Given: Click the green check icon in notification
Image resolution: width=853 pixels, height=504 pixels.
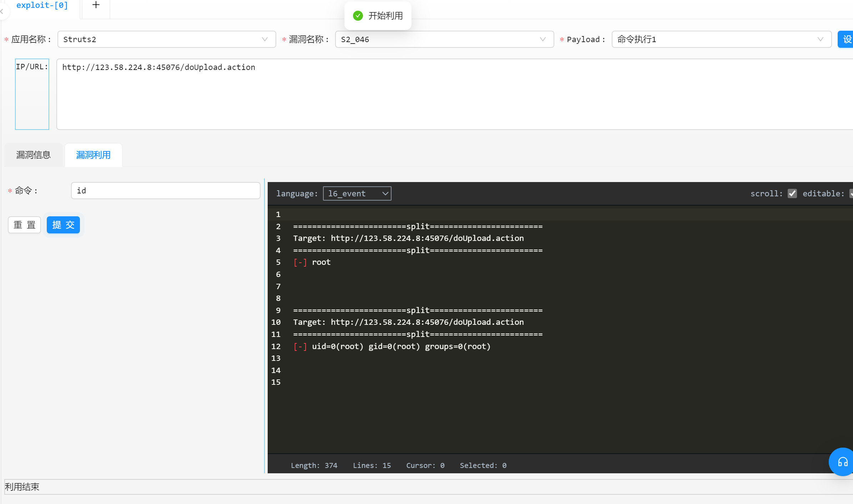Looking at the screenshot, I should 358,16.
